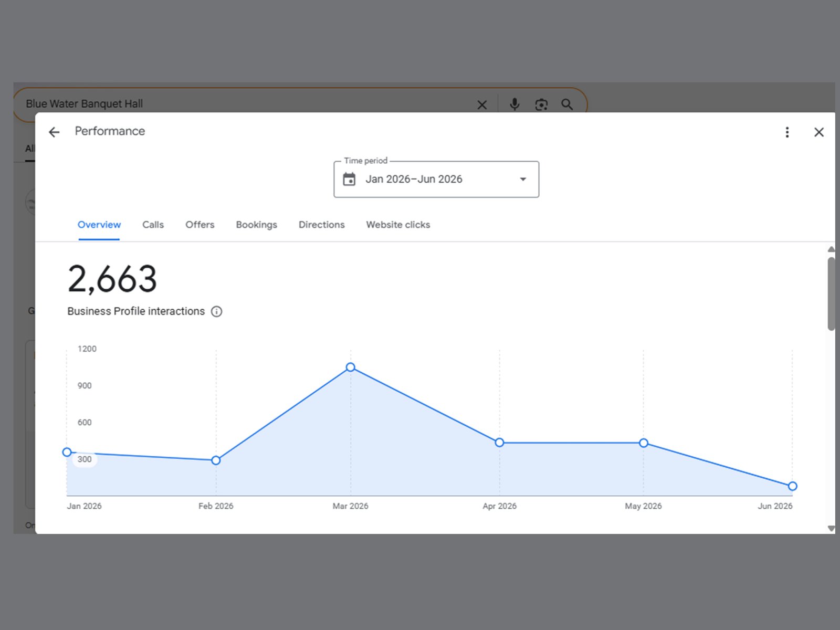Click the vertical scrollbar thumb
The image size is (840, 630).
[x=831, y=293]
